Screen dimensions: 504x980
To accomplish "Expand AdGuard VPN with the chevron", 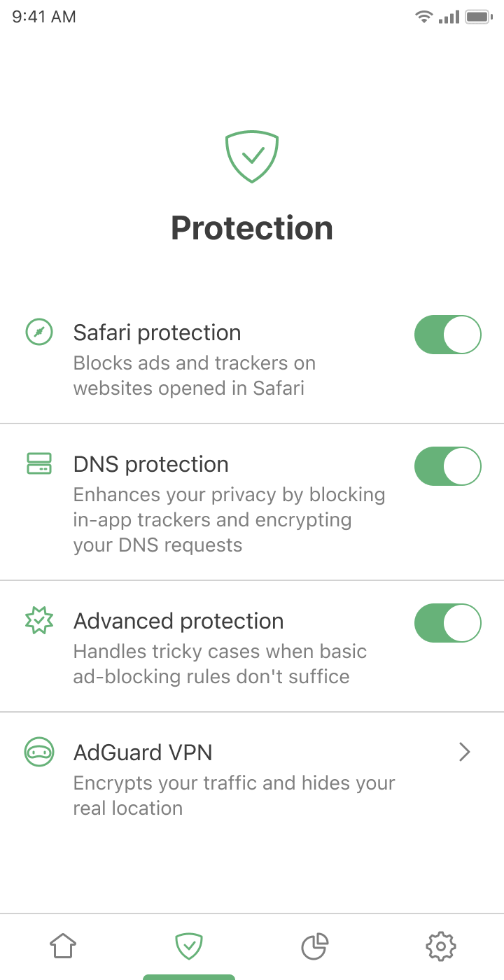I will 464,752.
